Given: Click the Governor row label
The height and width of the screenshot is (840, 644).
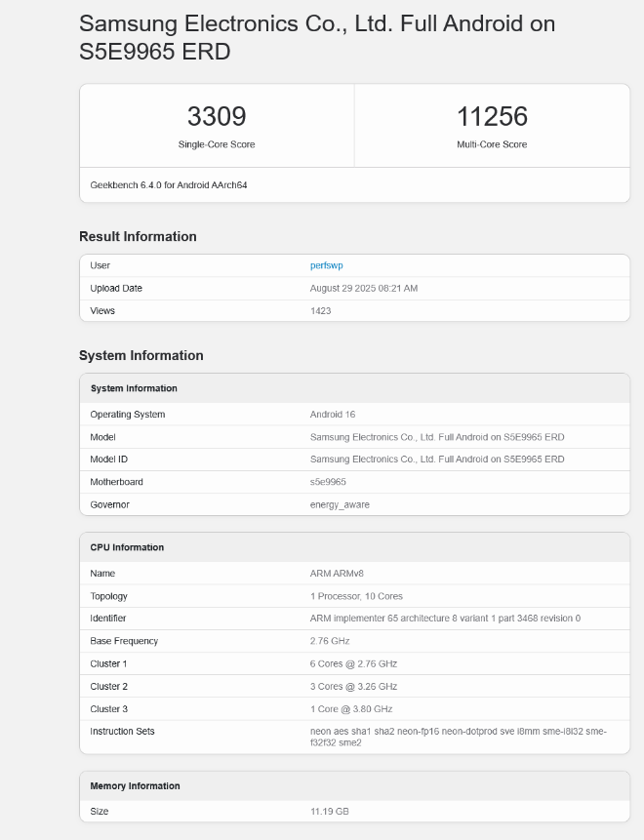Looking at the screenshot, I should point(110,504).
